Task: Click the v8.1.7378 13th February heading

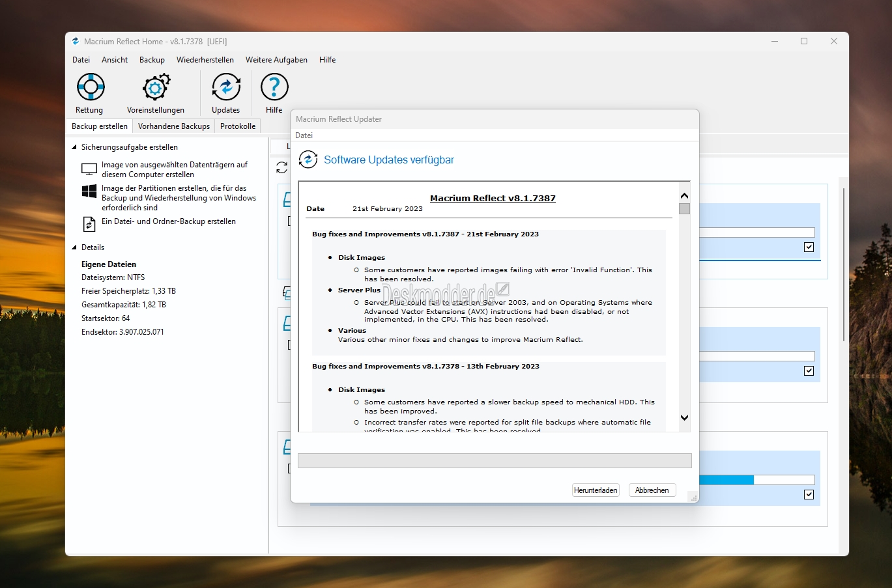Action: (x=425, y=366)
